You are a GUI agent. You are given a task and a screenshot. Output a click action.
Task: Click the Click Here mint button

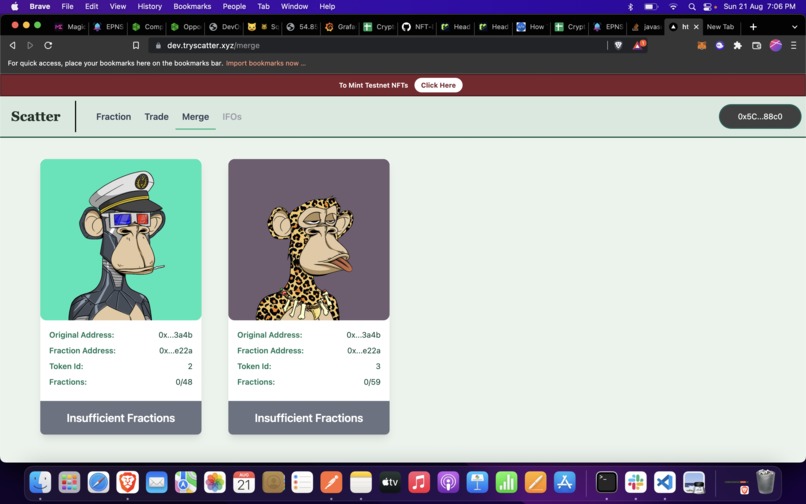tap(438, 85)
